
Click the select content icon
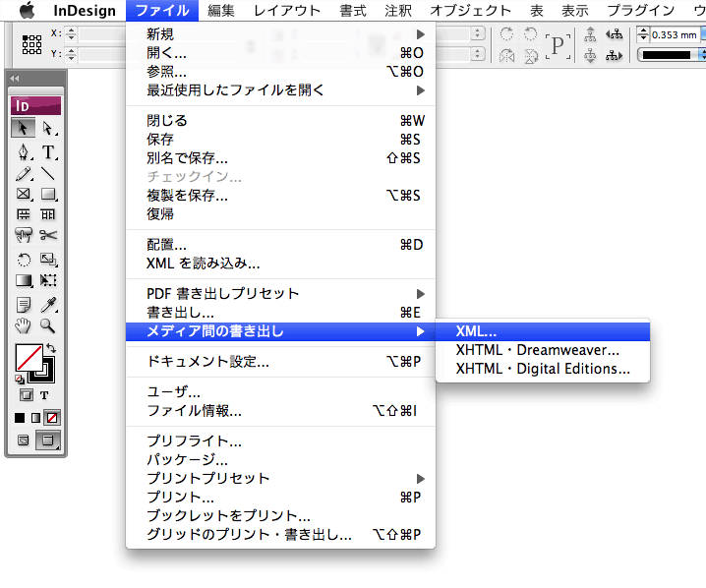[x=590, y=56]
